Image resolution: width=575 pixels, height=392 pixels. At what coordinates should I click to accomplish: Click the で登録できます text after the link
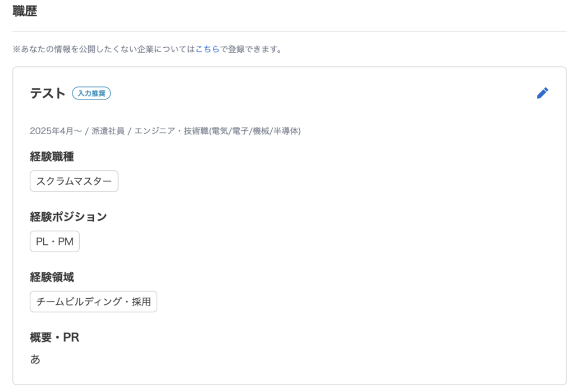click(x=250, y=49)
